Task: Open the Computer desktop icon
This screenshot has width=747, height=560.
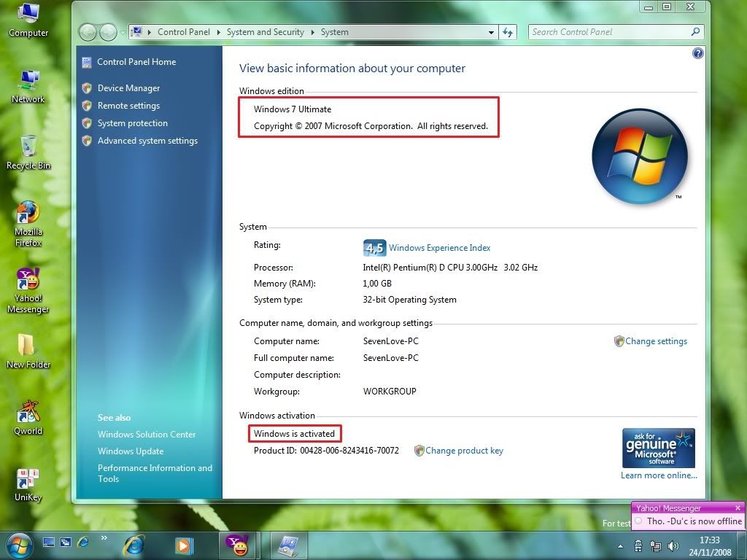Action: coord(28,21)
